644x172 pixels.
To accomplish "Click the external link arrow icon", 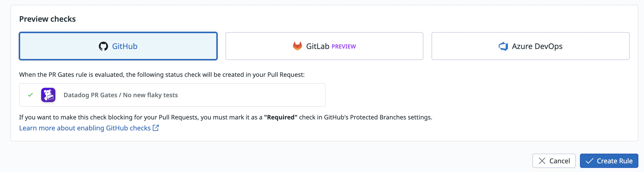I will pyautogui.click(x=156, y=128).
